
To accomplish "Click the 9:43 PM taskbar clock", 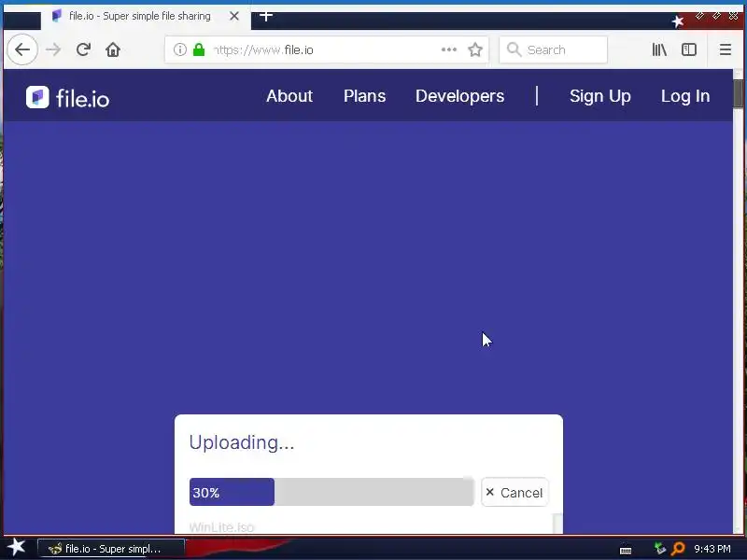I will 712,549.
